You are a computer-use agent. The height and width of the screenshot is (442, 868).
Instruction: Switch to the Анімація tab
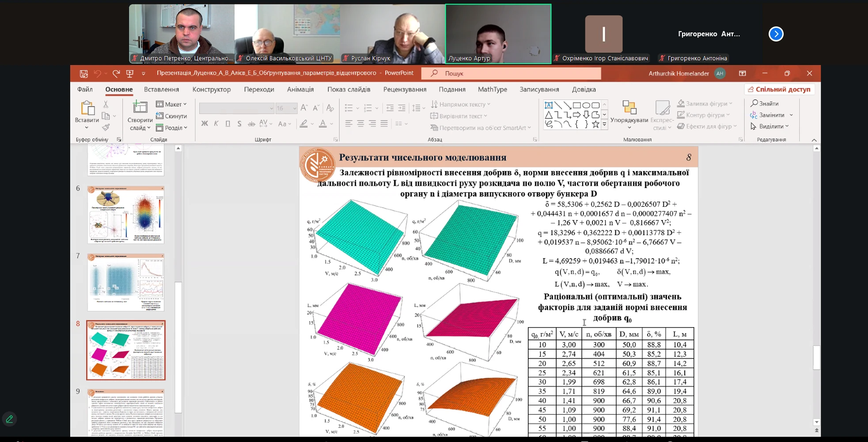pyautogui.click(x=300, y=89)
